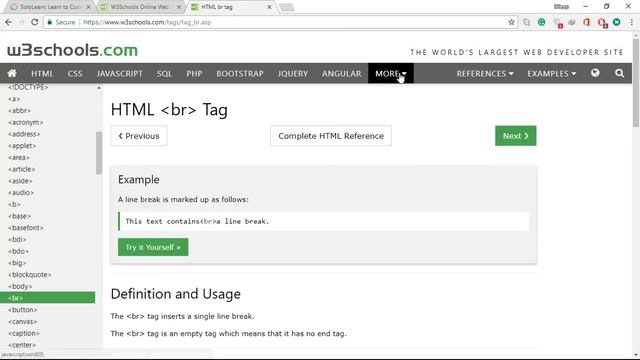Open the ANGULAR menu item
The width and height of the screenshot is (640, 360).
click(342, 73)
